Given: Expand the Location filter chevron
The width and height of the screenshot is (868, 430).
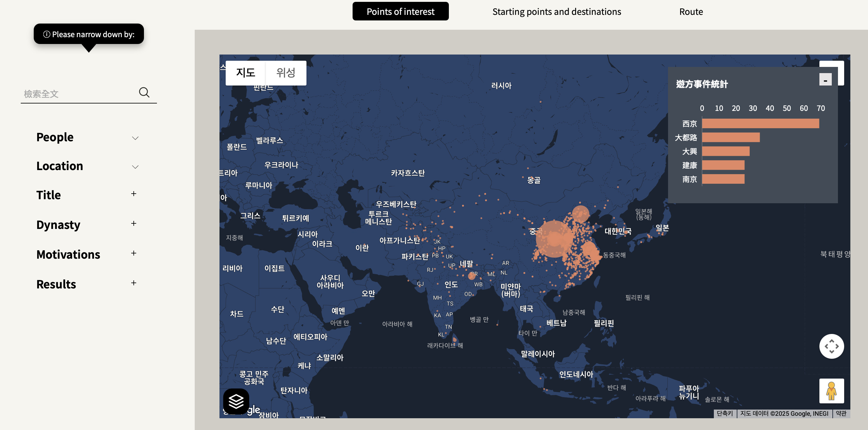Looking at the screenshot, I should point(135,167).
